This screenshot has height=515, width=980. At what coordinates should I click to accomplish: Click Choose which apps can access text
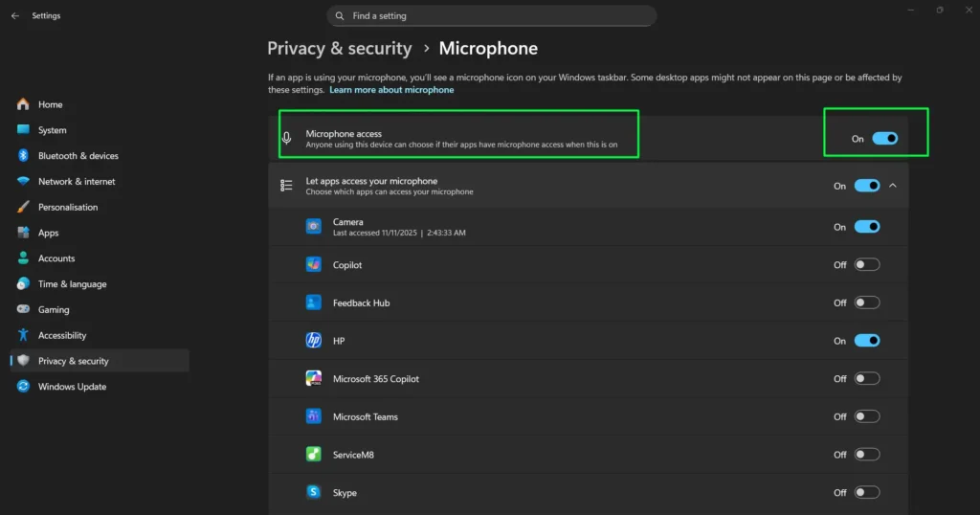click(390, 191)
